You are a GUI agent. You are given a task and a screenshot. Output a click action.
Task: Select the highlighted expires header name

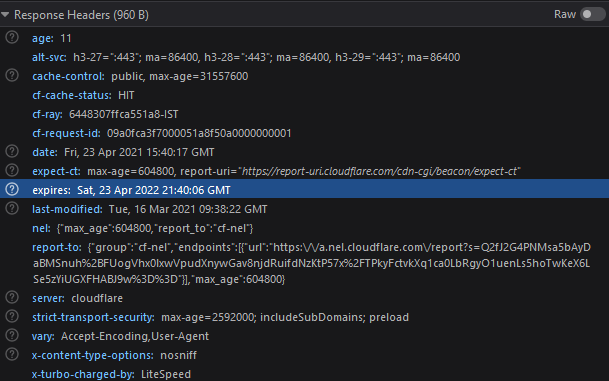(52, 190)
